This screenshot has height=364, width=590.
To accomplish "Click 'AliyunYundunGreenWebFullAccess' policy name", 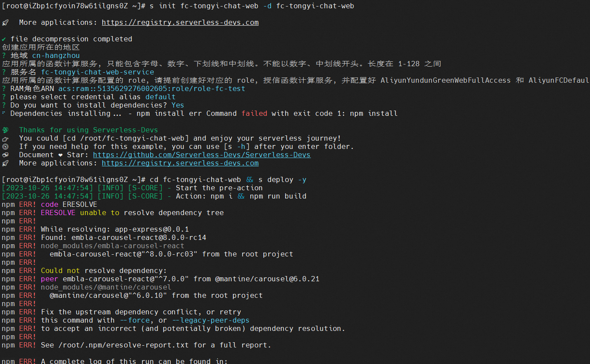I will click(445, 81).
